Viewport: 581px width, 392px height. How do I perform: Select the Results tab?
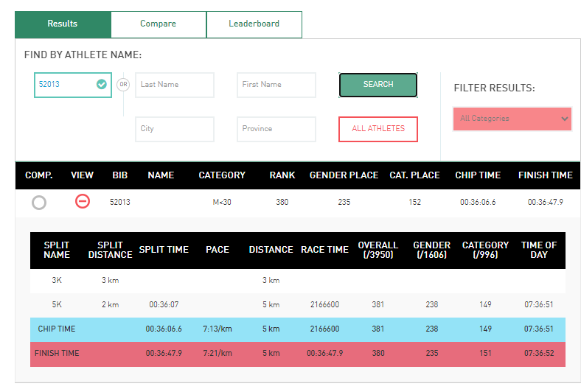63,24
